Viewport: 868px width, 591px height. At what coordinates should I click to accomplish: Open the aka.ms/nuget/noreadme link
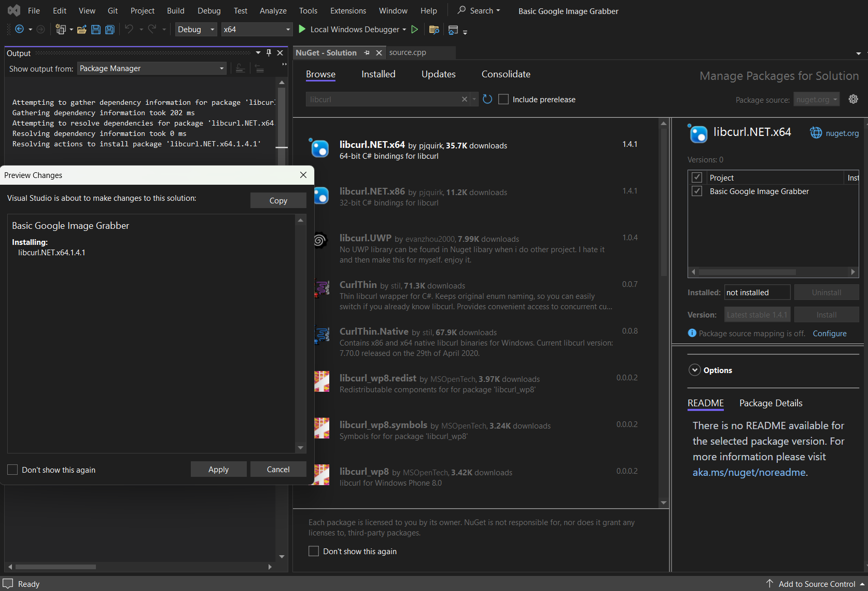(x=749, y=472)
